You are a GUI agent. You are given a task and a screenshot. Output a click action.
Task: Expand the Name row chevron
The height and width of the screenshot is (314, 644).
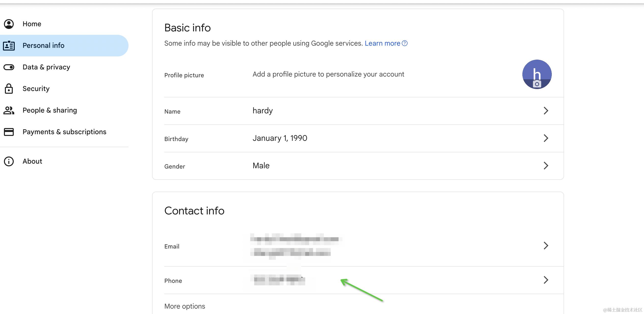546,111
